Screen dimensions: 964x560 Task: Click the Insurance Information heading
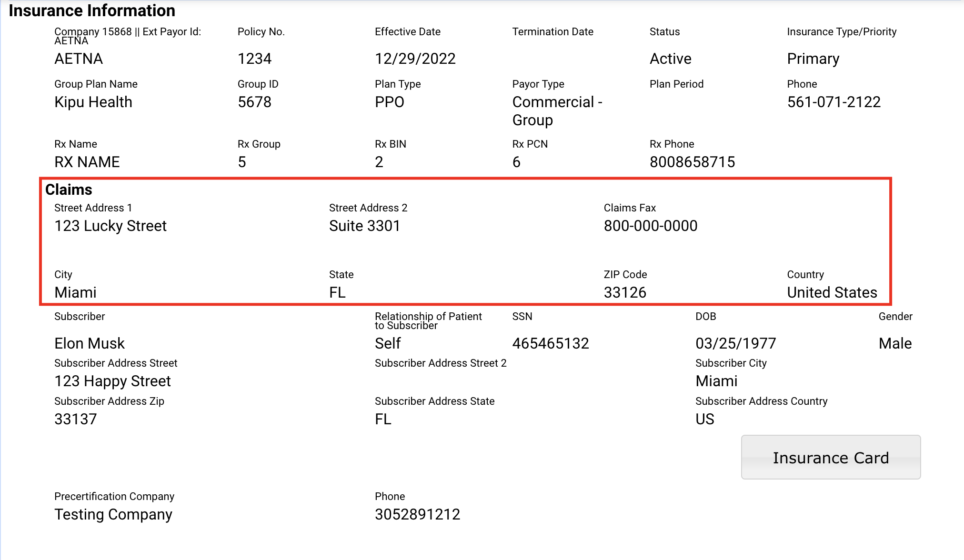[x=92, y=10]
